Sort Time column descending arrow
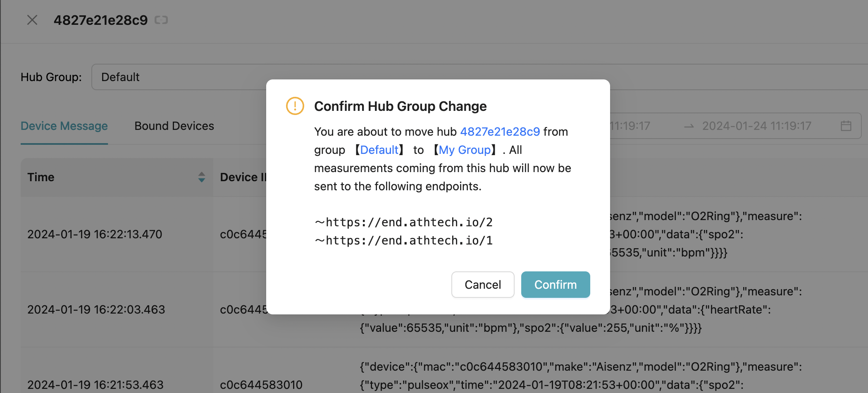The width and height of the screenshot is (868, 393). click(x=202, y=180)
